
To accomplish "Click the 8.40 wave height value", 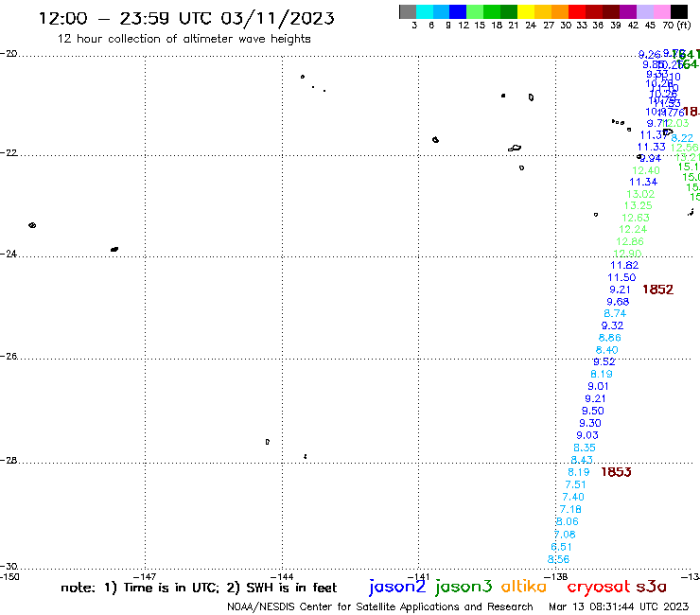I will pos(607,350).
